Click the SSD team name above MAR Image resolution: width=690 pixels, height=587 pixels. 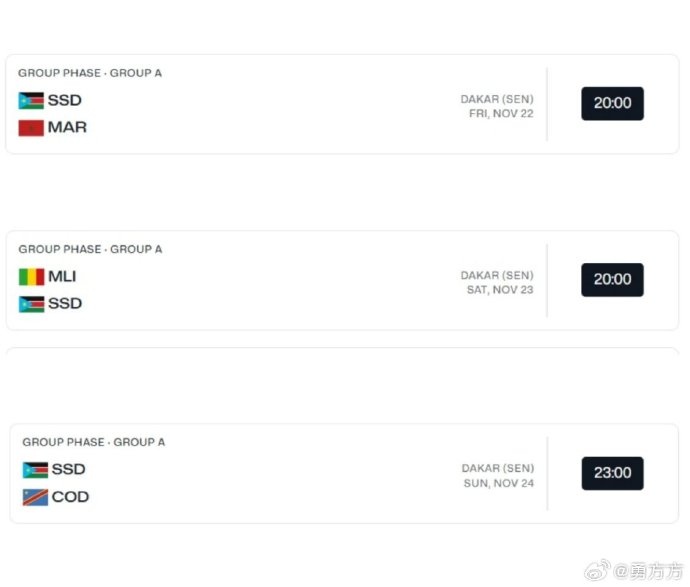64,101
